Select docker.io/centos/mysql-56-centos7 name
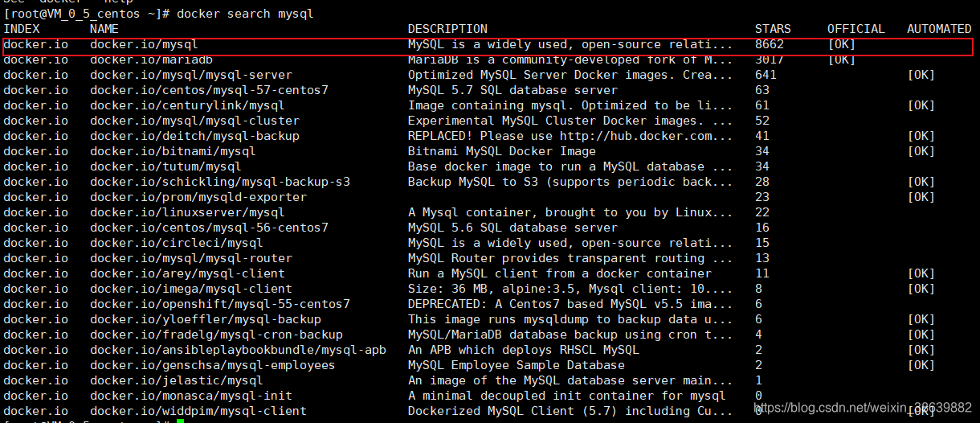980x423 pixels. [209, 228]
